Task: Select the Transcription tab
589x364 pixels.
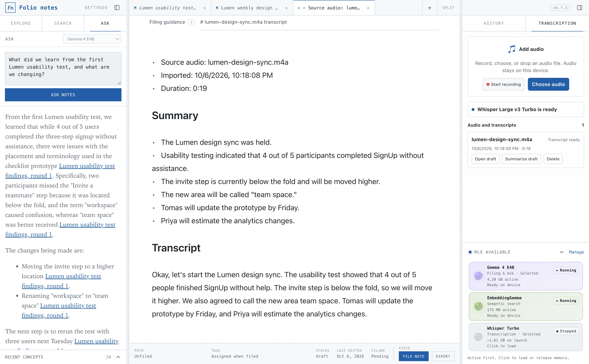Action: click(x=557, y=23)
